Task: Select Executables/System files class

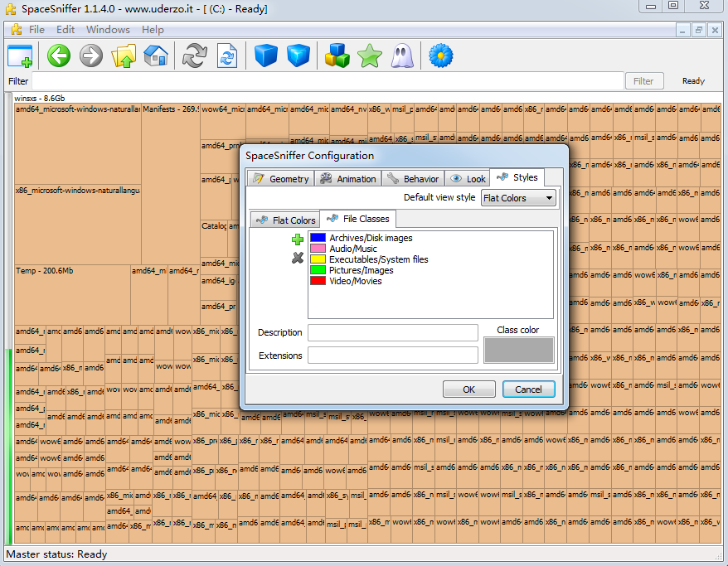Action: click(379, 259)
